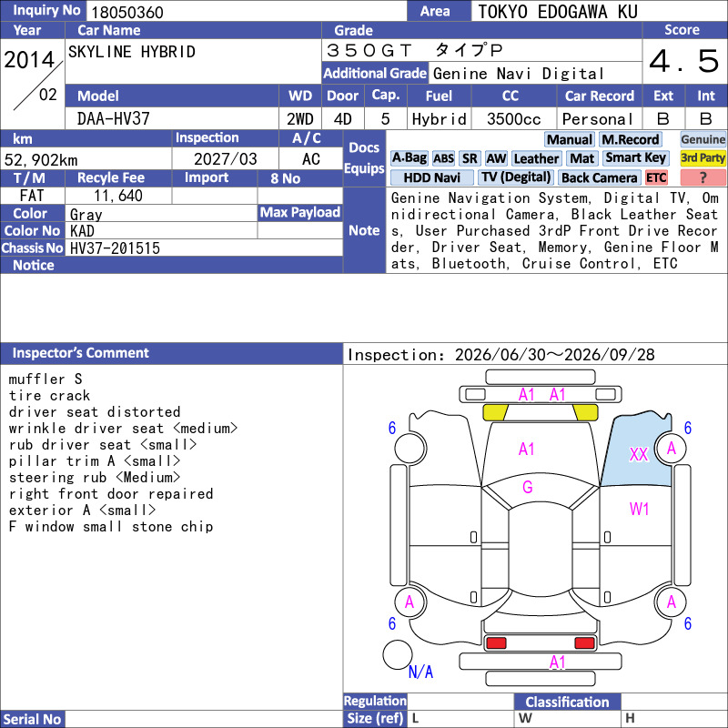
Task: Click the 4D door value
Action: (343, 119)
